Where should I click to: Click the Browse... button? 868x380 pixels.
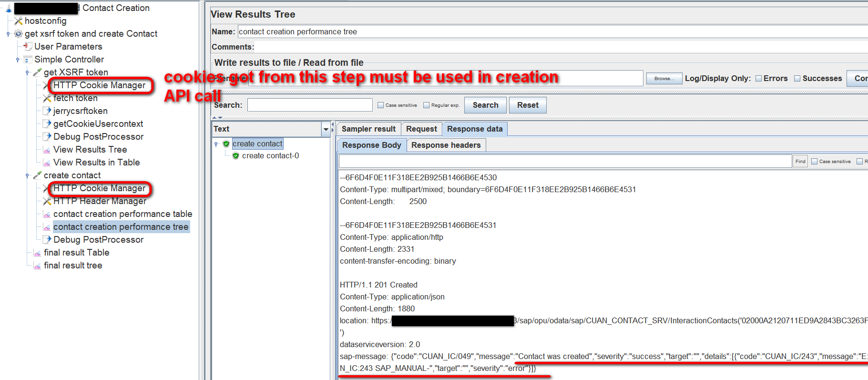coord(664,79)
